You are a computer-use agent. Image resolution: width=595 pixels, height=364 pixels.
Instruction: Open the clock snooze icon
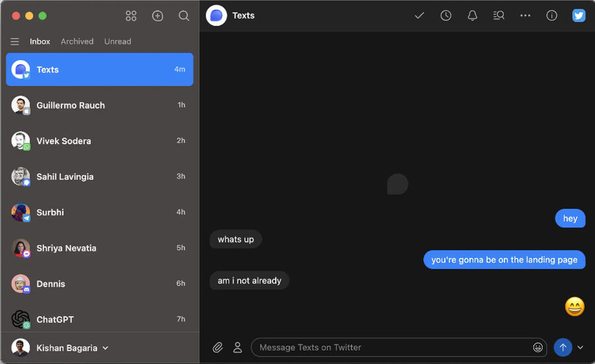coord(446,16)
